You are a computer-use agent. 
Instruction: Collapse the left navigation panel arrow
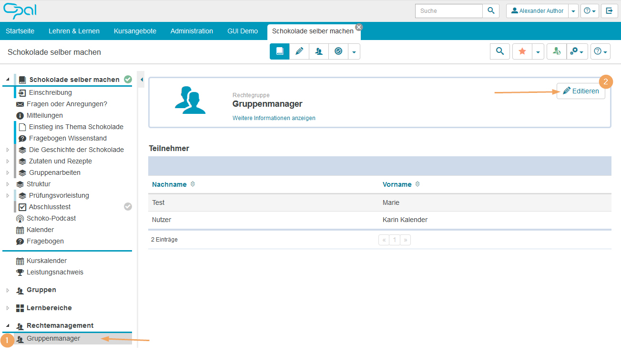click(142, 80)
